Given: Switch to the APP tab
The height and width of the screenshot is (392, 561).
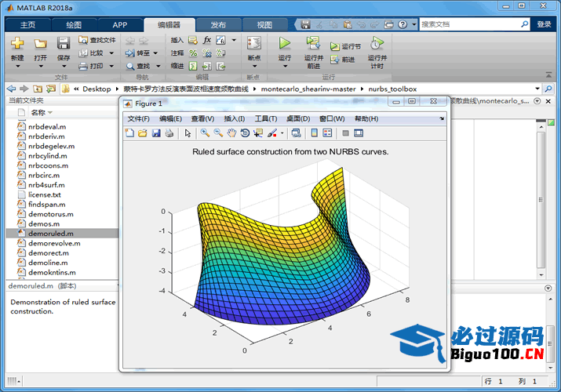Looking at the screenshot, I should (x=120, y=24).
